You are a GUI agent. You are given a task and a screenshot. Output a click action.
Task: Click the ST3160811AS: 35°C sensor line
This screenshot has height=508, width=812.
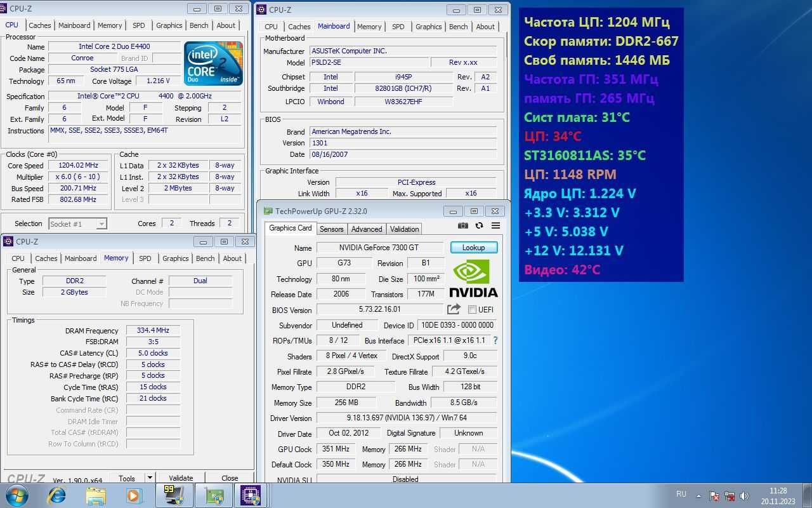585,156
